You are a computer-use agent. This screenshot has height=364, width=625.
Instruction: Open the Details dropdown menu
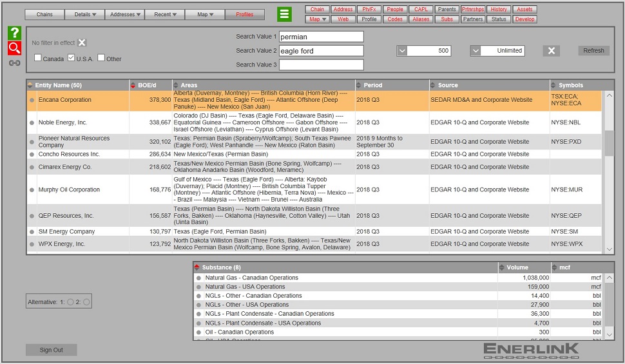tap(85, 14)
